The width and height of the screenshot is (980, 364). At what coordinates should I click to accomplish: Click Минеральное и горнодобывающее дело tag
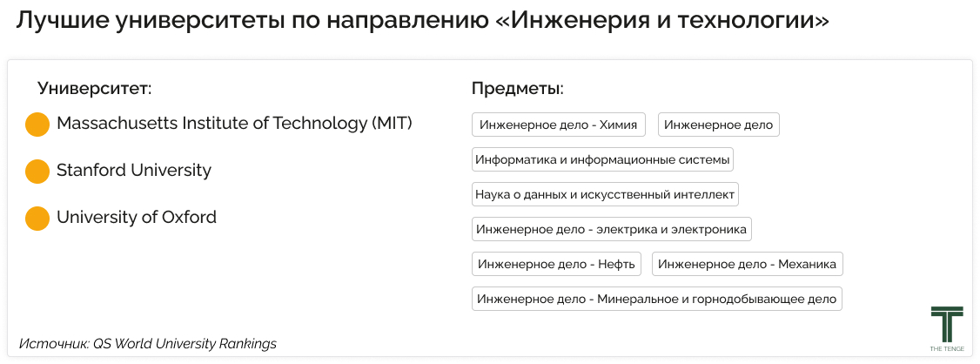[657, 299]
